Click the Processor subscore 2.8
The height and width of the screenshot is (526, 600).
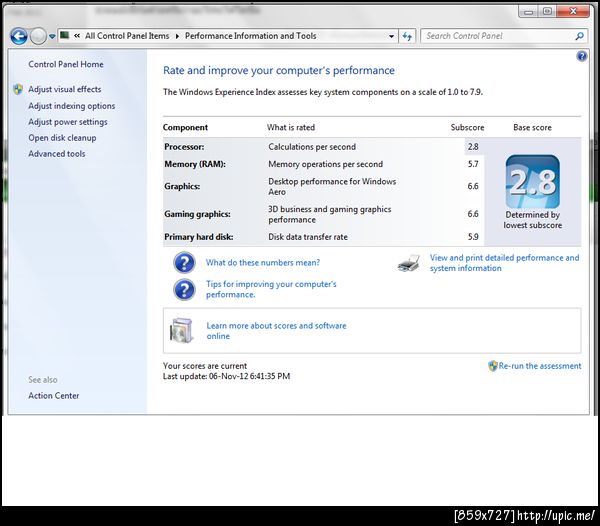tap(473, 147)
